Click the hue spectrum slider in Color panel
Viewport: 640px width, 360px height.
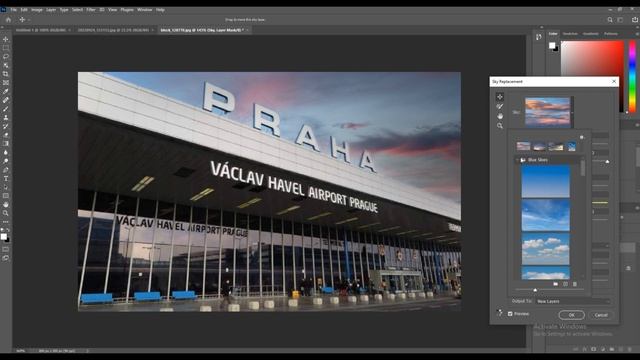tap(632, 77)
